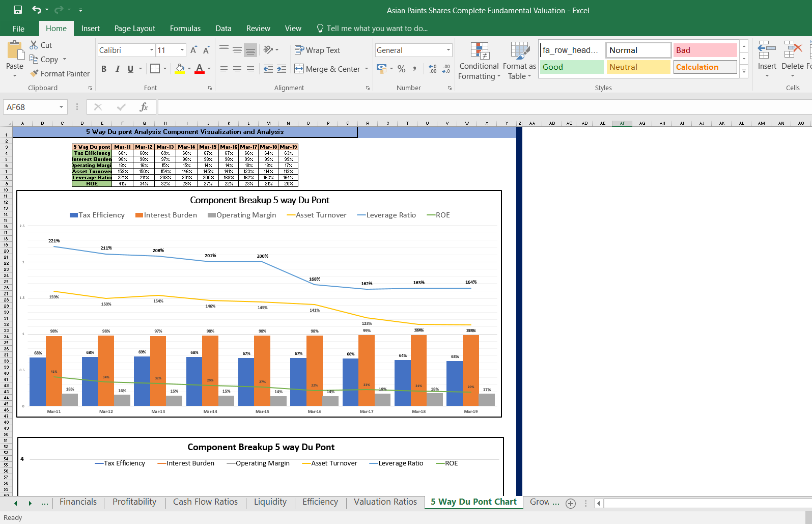Open the Cash Flow Ratios sheet

pos(205,502)
